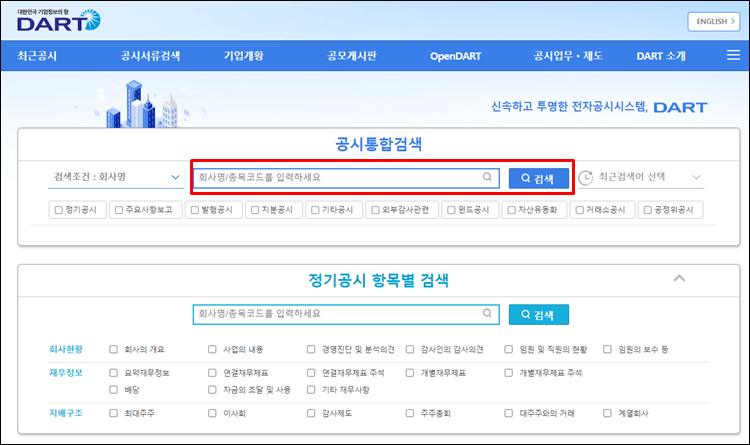Tick the 임원 및 직원의 현황 checkbox
The width and height of the screenshot is (750, 445).
click(508, 349)
